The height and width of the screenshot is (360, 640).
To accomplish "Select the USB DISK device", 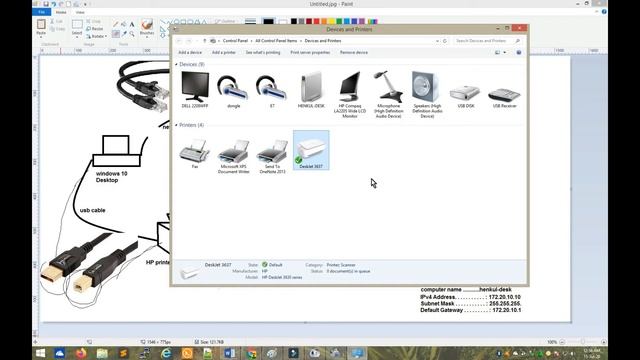I will point(466,96).
